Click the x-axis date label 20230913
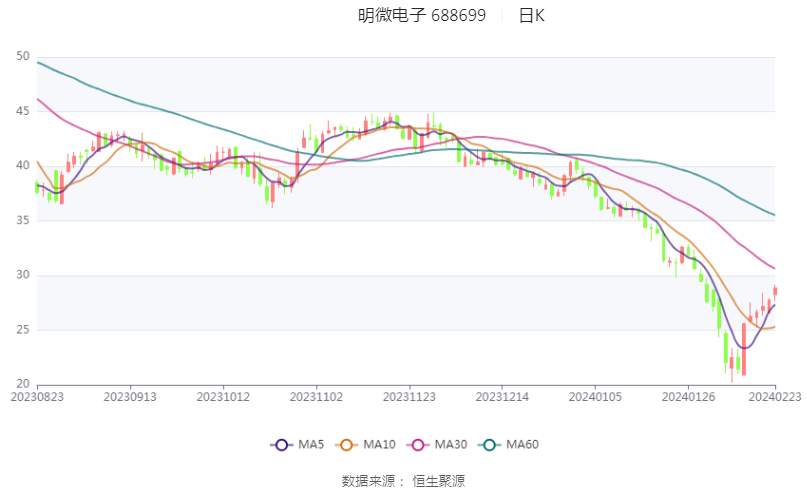The height and width of the screenshot is (491, 807). click(x=130, y=397)
